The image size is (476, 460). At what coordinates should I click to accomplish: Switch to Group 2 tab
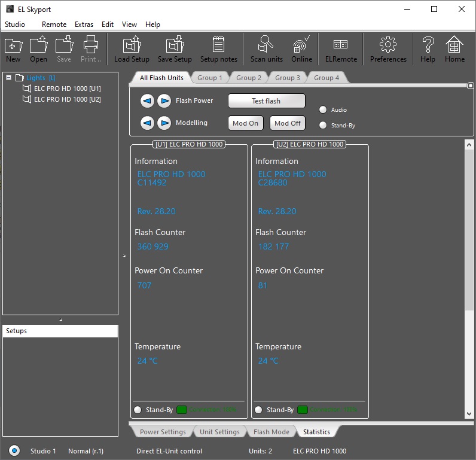[x=249, y=78]
